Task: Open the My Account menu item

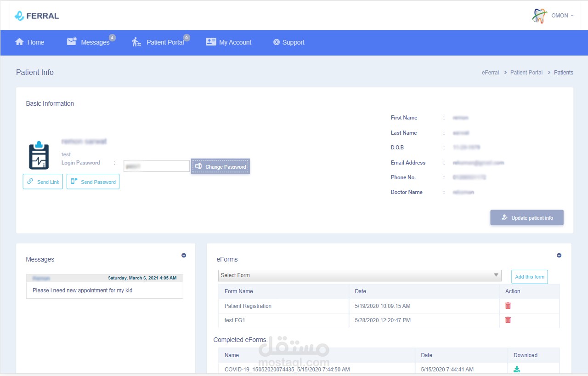Action: 229,42
